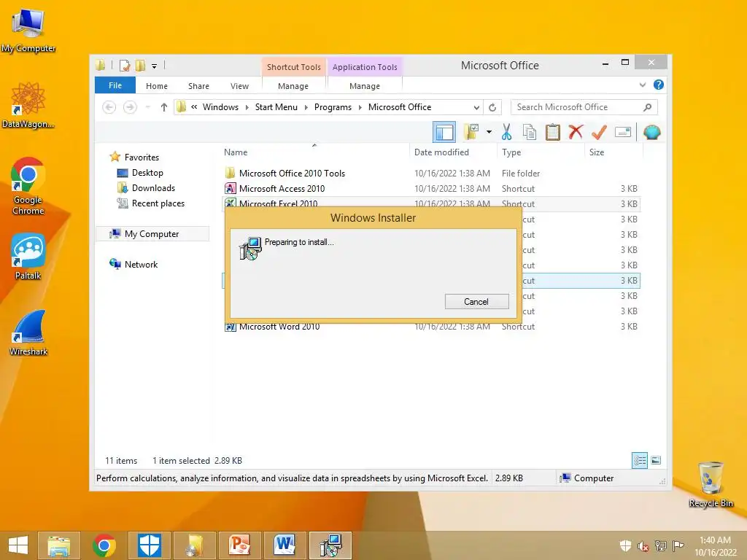
Task: Select Downloads in navigation pane
Action: [153, 188]
